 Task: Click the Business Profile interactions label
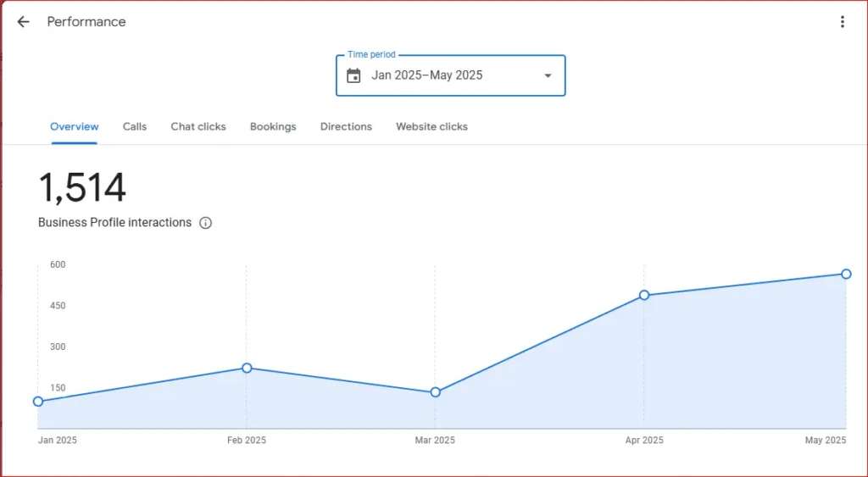(x=114, y=223)
